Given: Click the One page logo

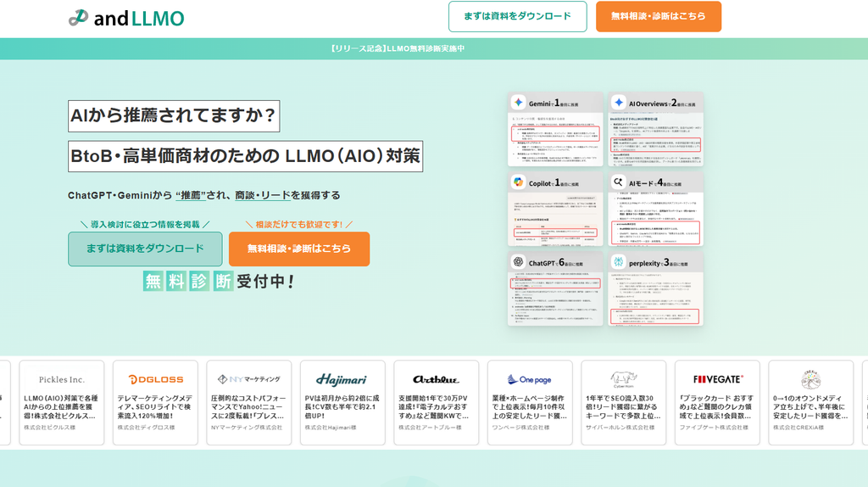Looking at the screenshot, I should (x=529, y=379).
